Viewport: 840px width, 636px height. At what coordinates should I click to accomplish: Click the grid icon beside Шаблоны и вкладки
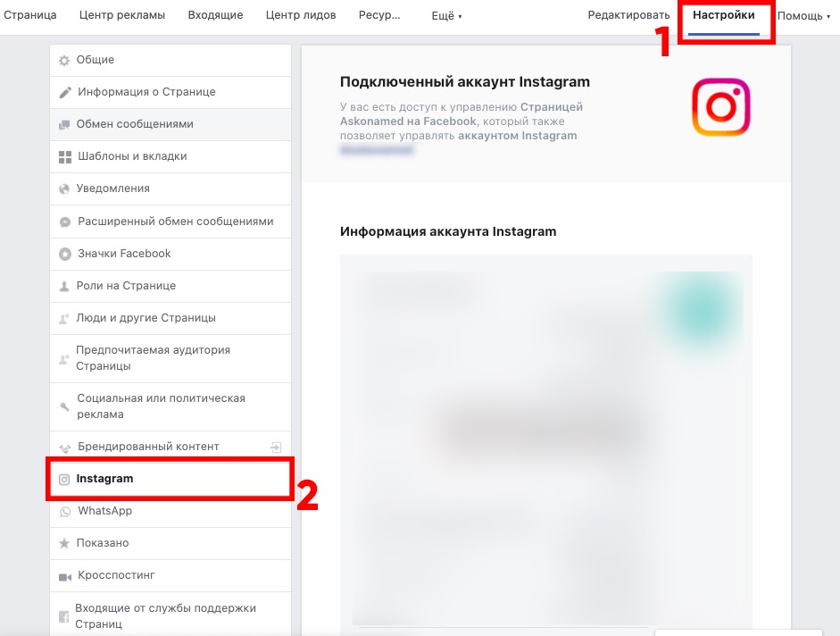click(65, 157)
